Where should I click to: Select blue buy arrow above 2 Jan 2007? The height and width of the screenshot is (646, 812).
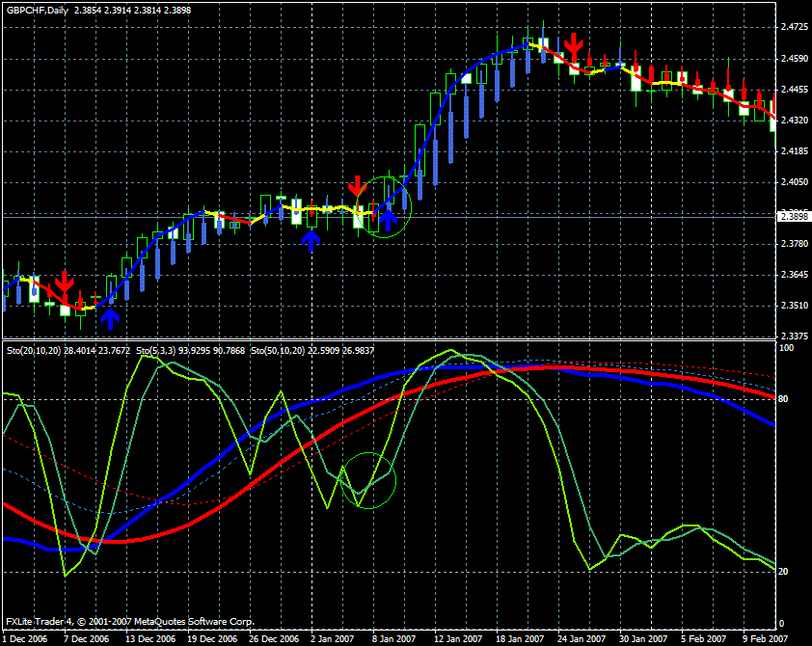click(311, 241)
